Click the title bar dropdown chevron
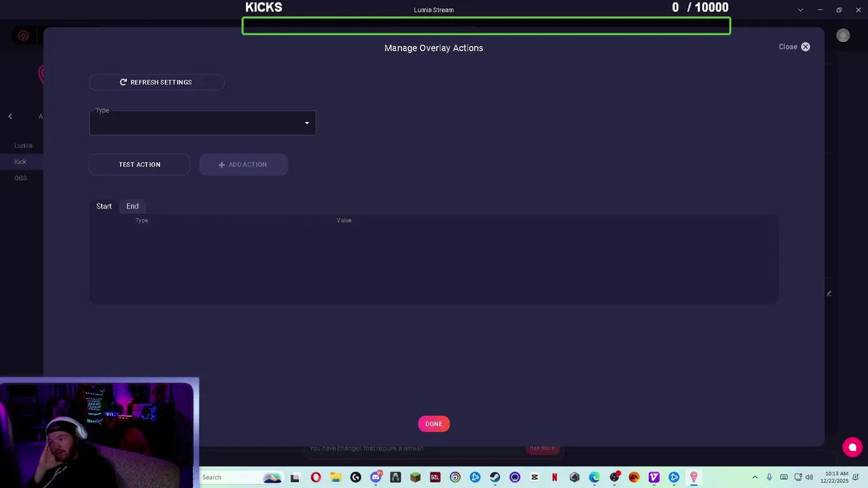Viewport: 868px width, 488px height. pos(800,9)
